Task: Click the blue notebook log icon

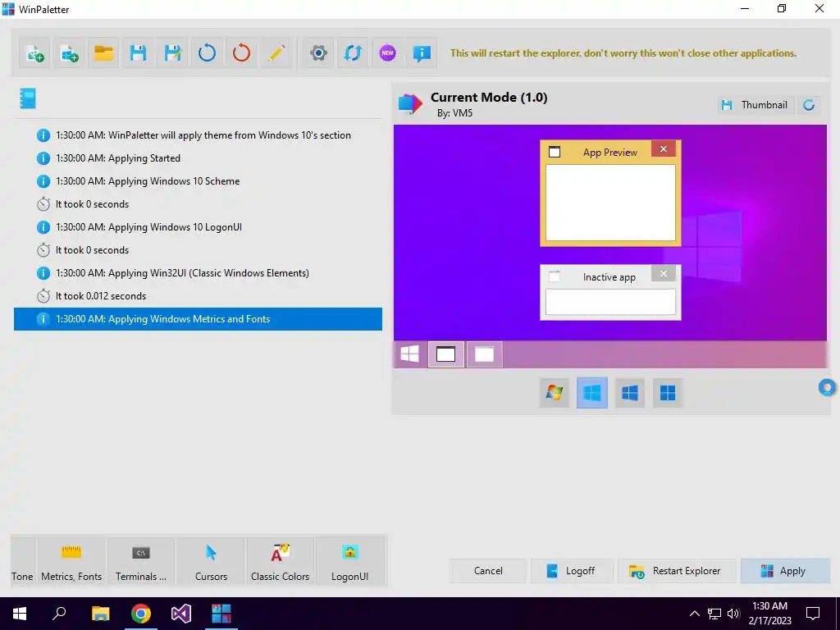Action: [27, 98]
